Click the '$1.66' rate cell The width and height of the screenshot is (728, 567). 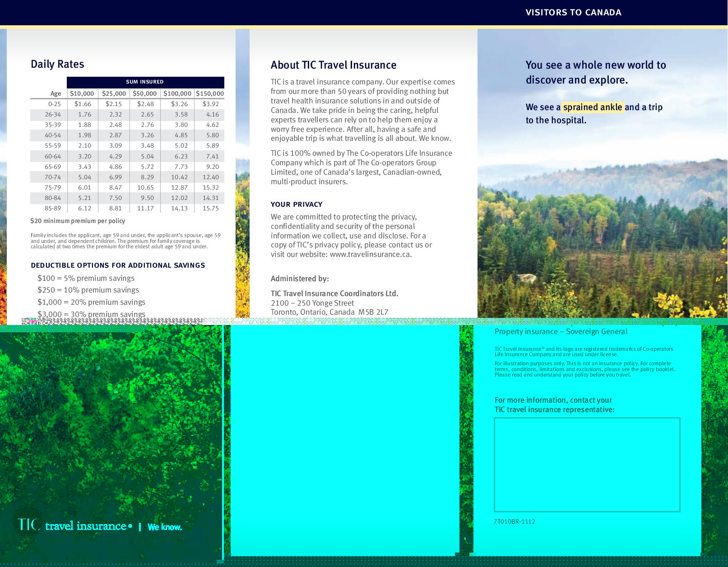point(83,104)
